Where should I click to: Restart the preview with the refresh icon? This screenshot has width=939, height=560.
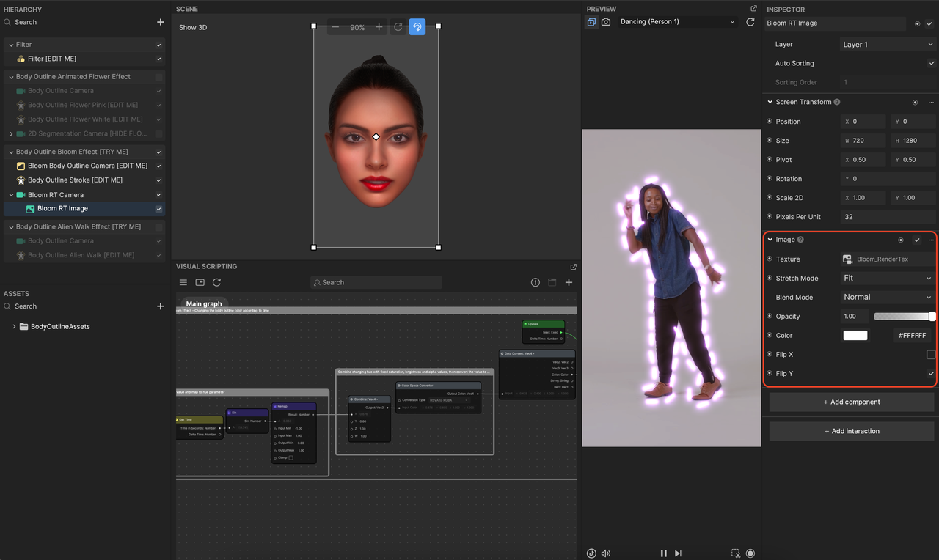750,22
